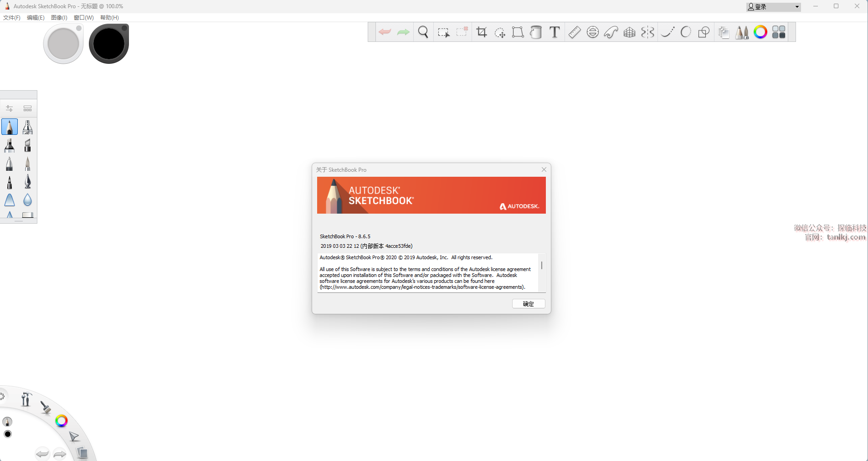Click the version text 'SketchBook Pro - 8.6.5'
Viewport: 868px width, 461px height.
pos(345,236)
